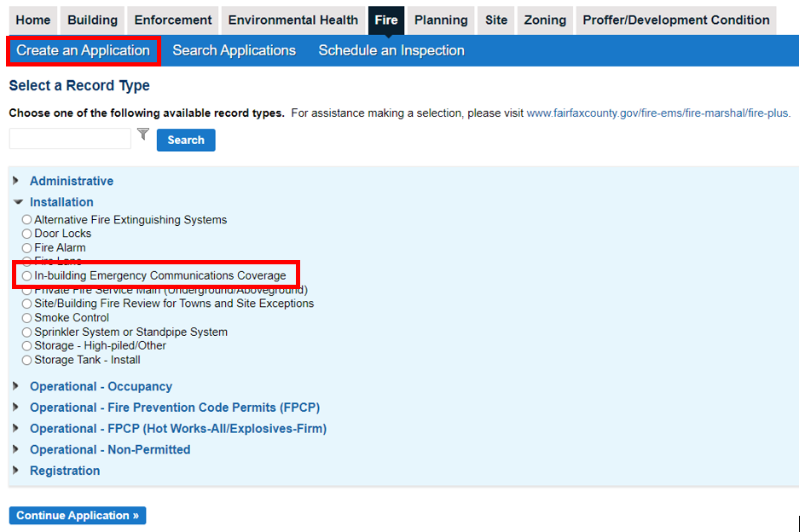Expand Operational - FPCP Hot Works arrow
Viewport: 805px width, 532px height.
(16, 428)
